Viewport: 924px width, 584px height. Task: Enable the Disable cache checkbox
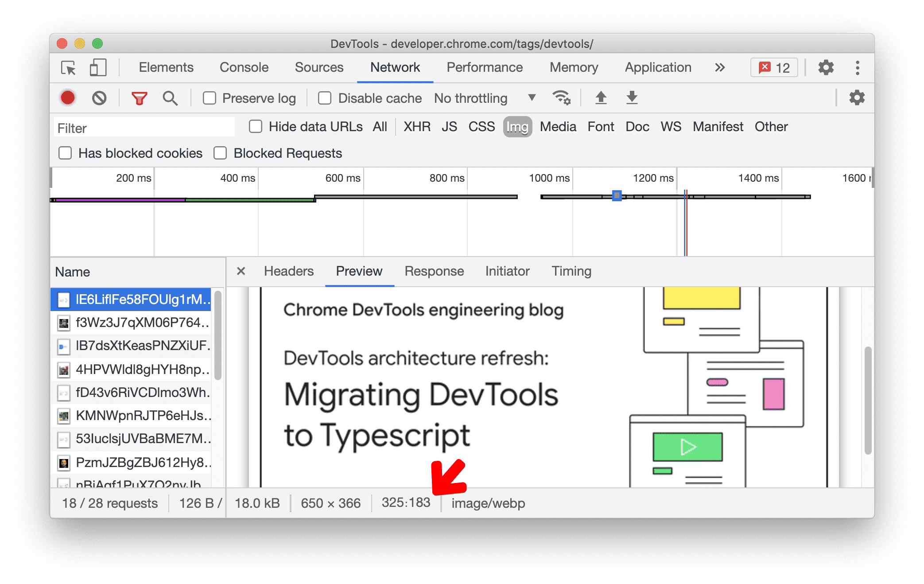[x=324, y=97]
